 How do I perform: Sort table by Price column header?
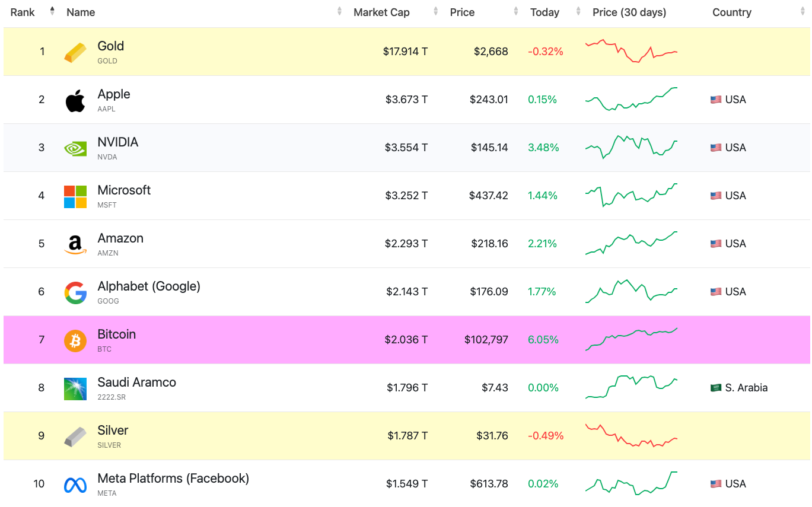(x=462, y=12)
